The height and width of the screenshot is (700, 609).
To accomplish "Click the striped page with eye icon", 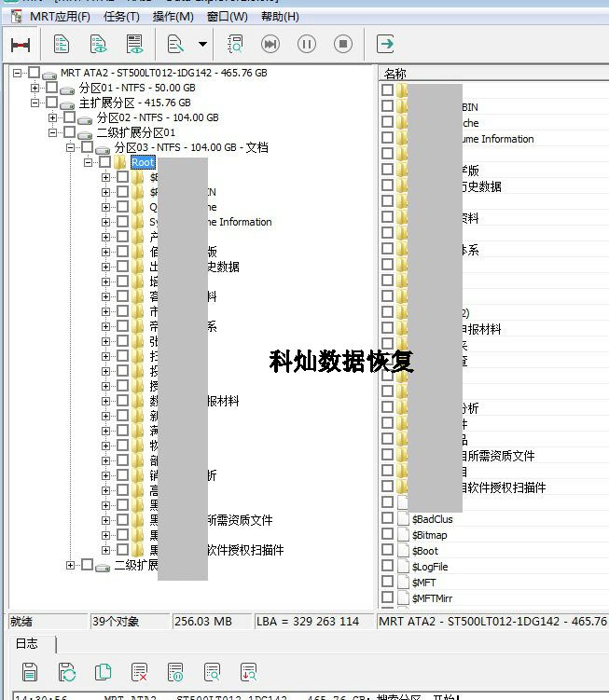I will coord(134,44).
